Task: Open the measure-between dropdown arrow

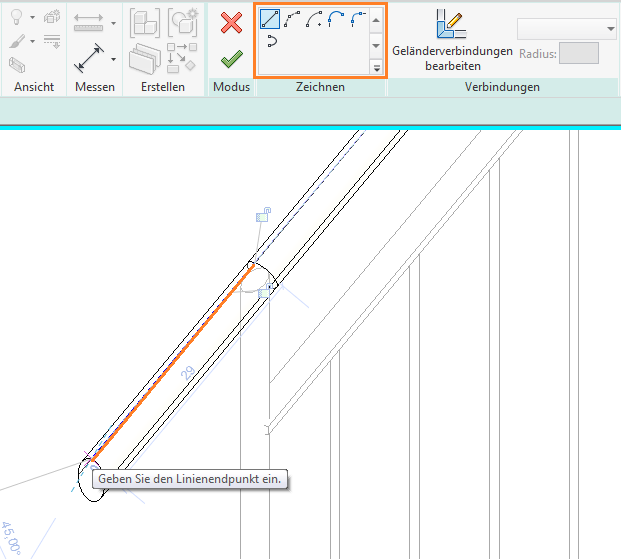Action: click(114, 22)
